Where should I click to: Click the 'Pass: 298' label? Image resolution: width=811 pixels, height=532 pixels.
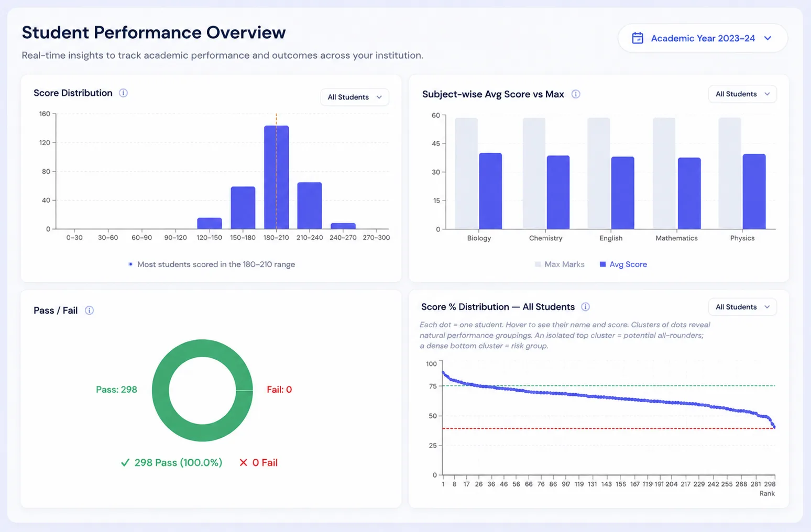pyautogui.click(x=116, y=390)
